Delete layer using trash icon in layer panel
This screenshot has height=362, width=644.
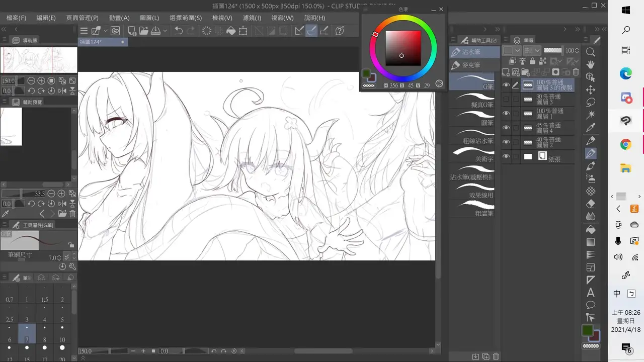pos(576,72)
